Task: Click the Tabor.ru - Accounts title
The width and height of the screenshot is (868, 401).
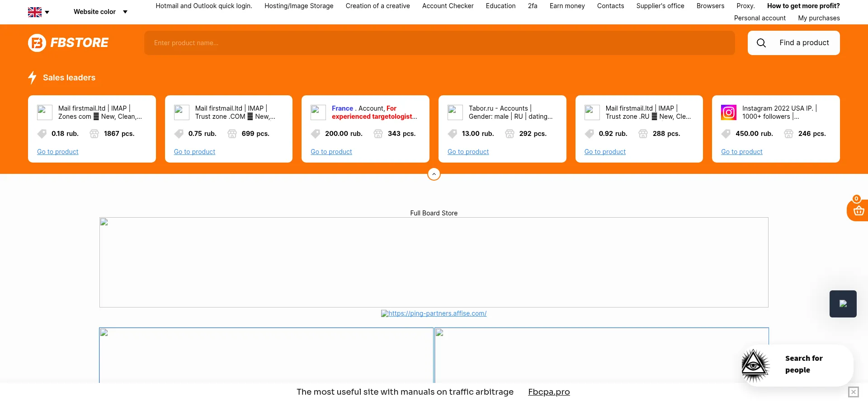Action: [x=511, y=112]
